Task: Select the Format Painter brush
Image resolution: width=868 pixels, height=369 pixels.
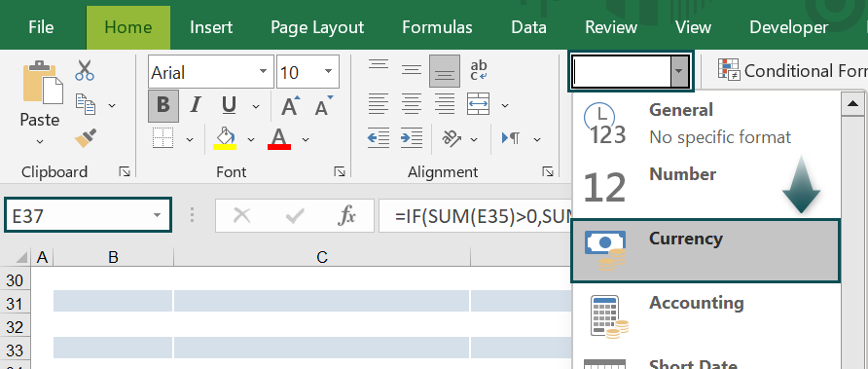Action: point(86,137)
